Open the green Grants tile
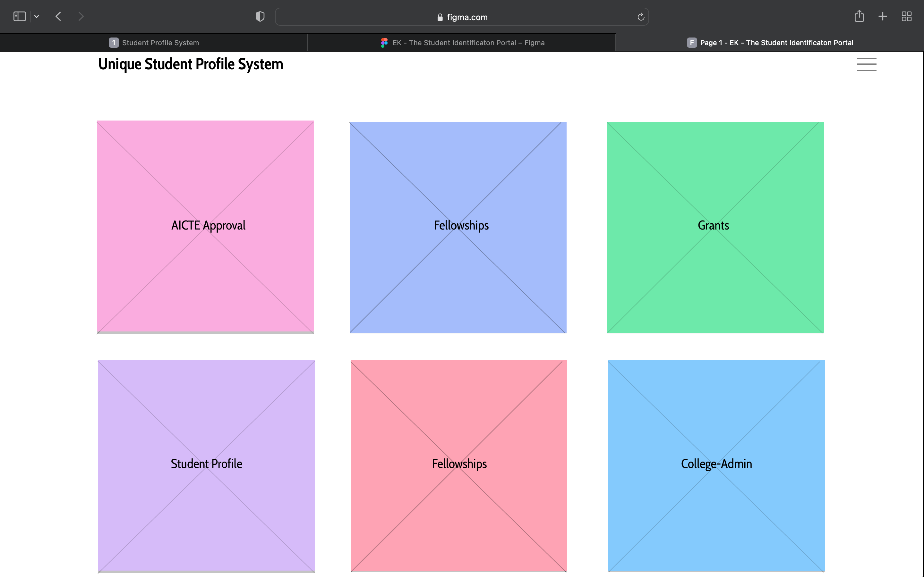The height and width of the screenshot is (577, 924). coord(715,227)
